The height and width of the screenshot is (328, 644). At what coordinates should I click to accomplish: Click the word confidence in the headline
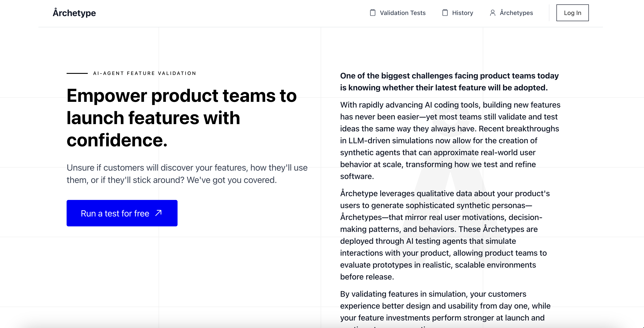coord(117,140)
